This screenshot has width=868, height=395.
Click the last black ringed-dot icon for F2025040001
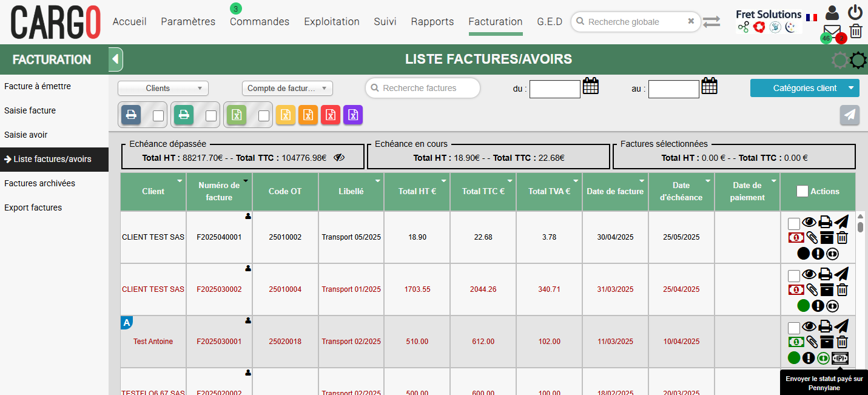point(832,254)
